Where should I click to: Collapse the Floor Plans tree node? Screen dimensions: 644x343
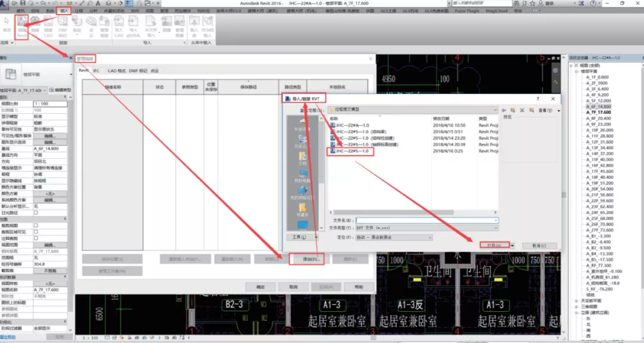point(577,71)
